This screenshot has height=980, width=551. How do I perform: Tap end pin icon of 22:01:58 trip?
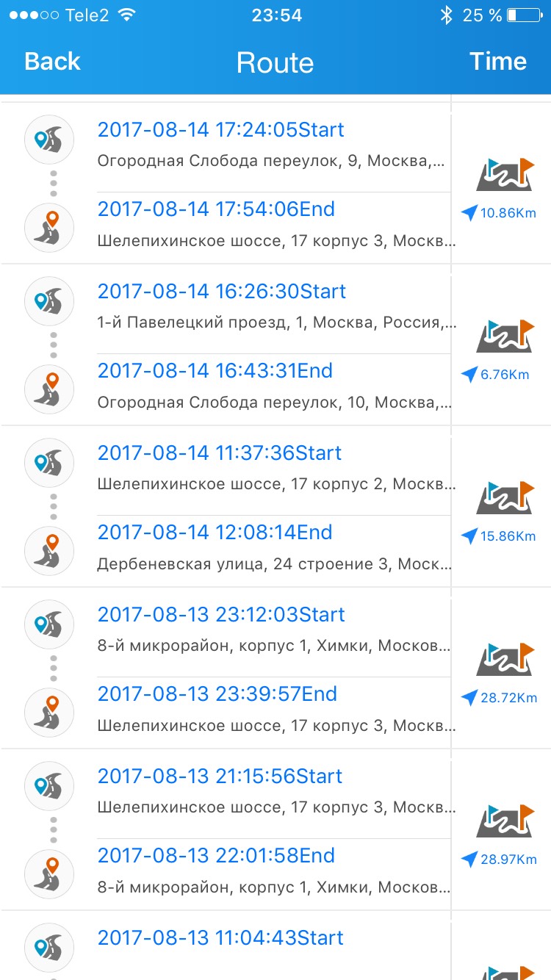(49, 874)
